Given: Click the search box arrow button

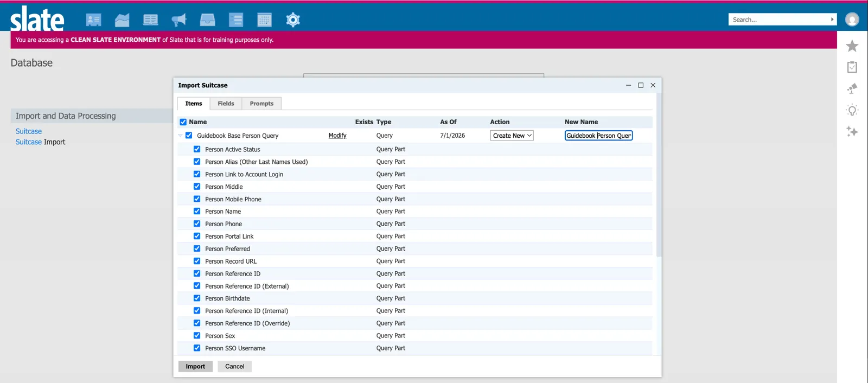Looking at the screenshot, I should [x=832, y=20].
